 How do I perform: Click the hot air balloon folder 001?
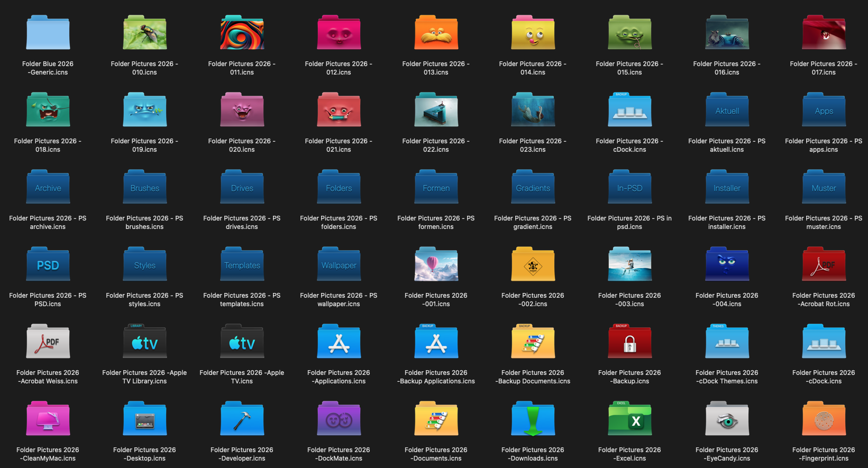click(x=436, y=264)
